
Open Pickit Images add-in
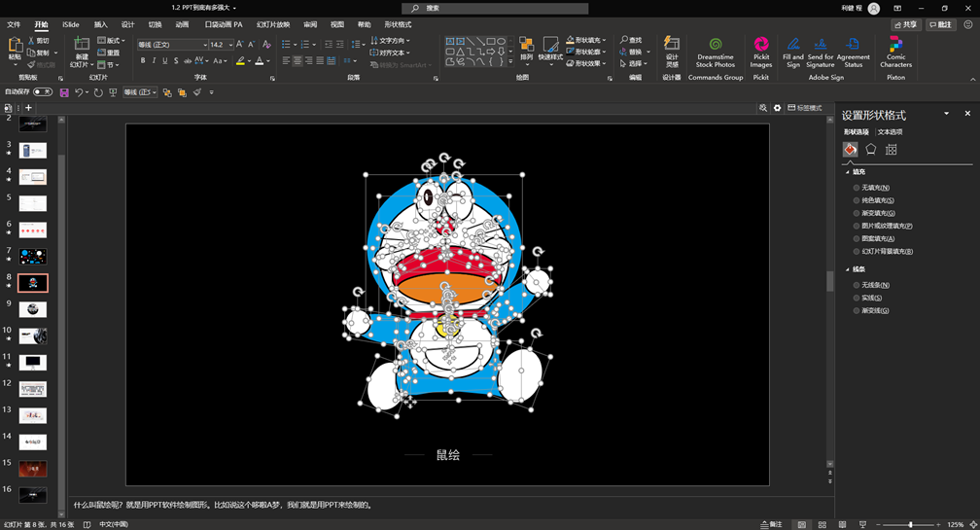(761, 53)
